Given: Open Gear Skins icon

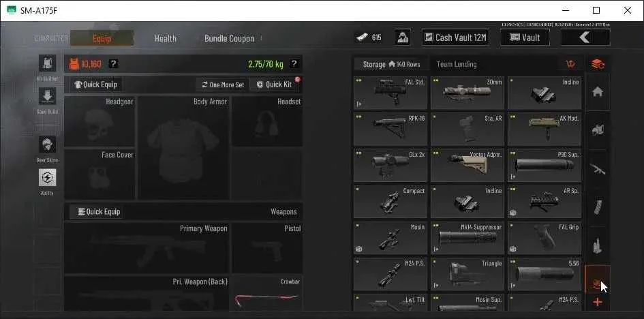Looking at the screenshot, I should click(x=47, y=145).
